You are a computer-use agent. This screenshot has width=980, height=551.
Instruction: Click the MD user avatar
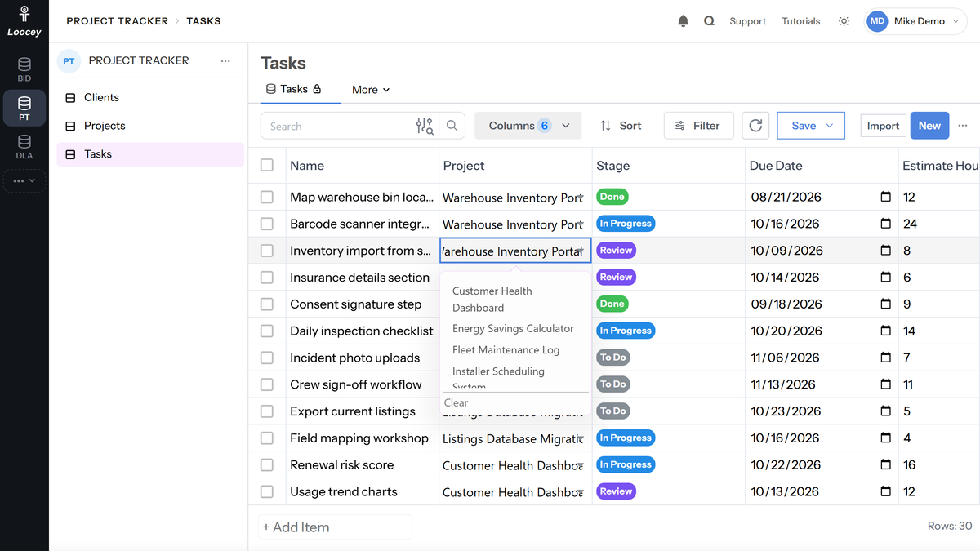pos(877,21)
